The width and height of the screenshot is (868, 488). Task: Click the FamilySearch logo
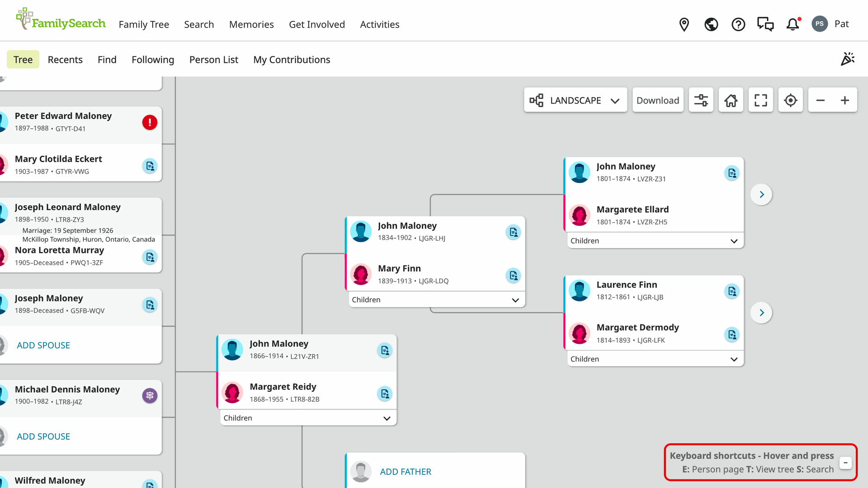(61, 19)
